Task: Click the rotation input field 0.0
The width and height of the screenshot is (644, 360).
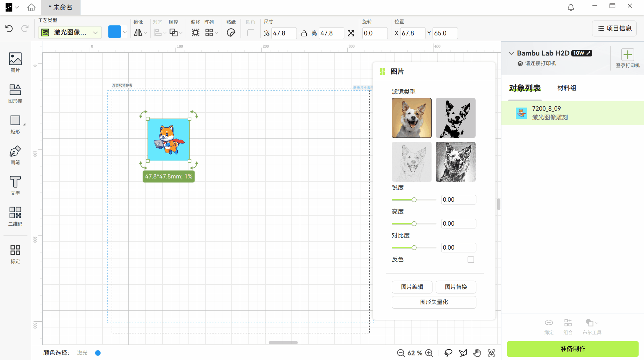Action: 375,33
